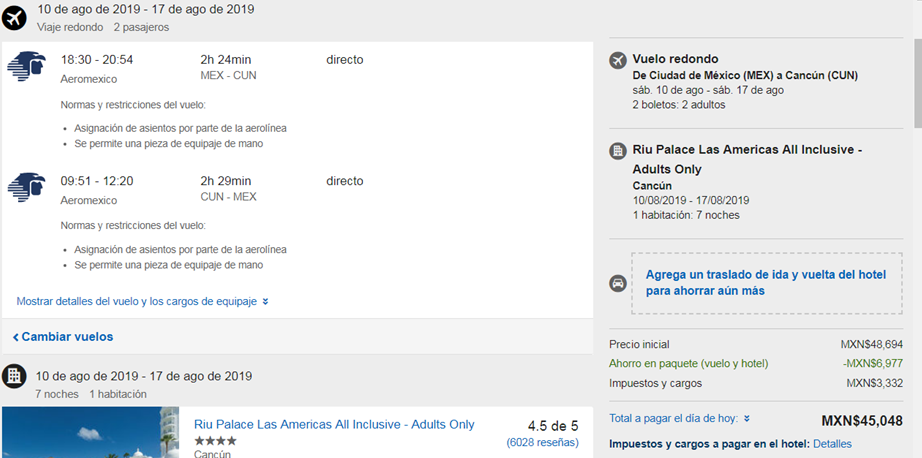
Task: Click the round-trip airplane icon in the header
Action: point(15,18)
